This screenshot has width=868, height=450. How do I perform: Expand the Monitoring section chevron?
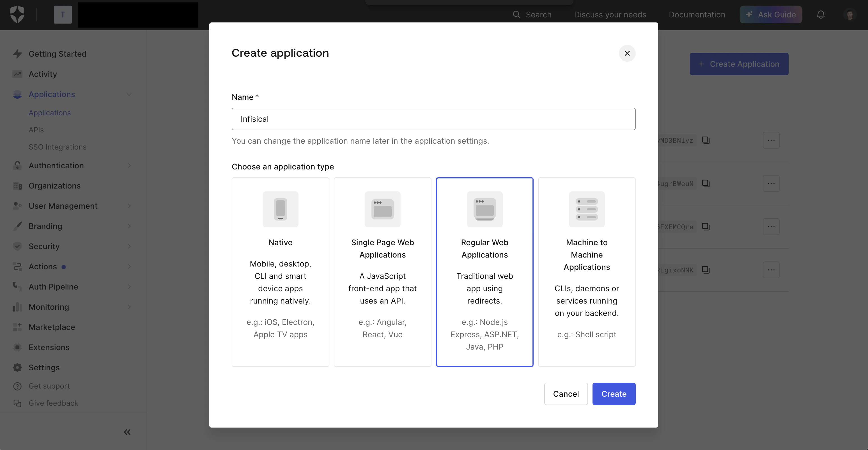[x=129, y=307]
